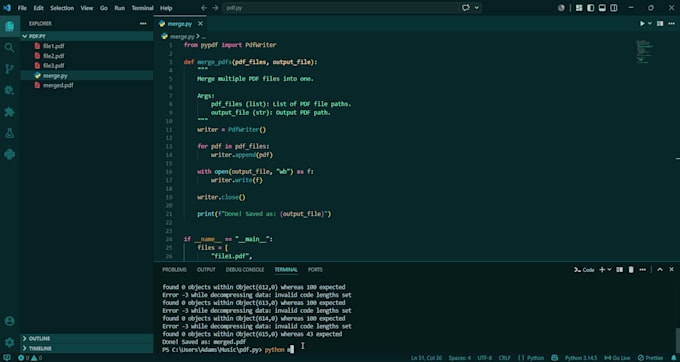Open the File menu

22,8
